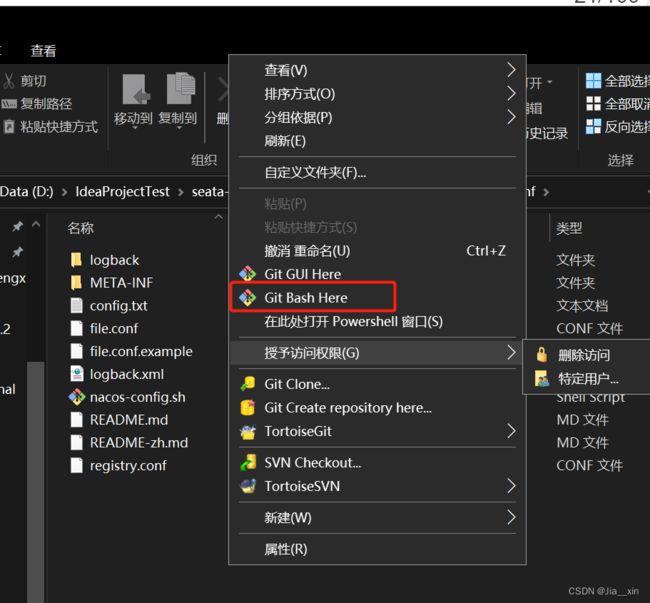Click the META-INF folder icon
This screenshot has width=650, height=603.
(76, 283)
